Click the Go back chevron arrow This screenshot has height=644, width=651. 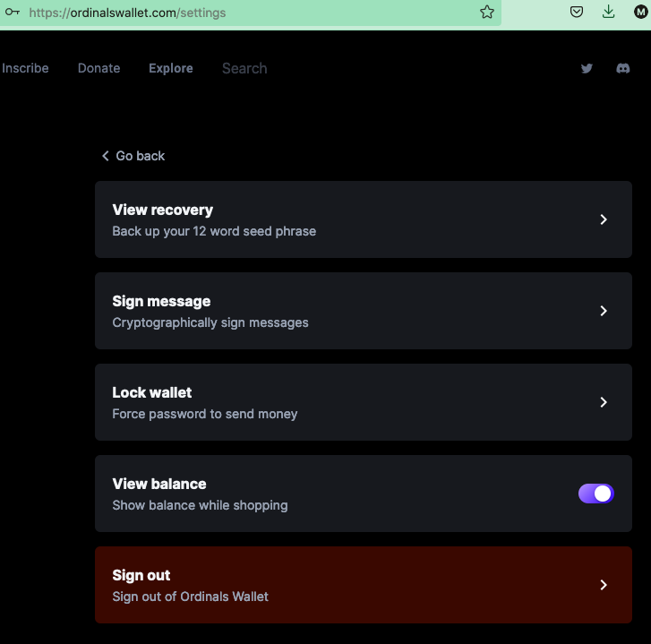tap(106, 156)
